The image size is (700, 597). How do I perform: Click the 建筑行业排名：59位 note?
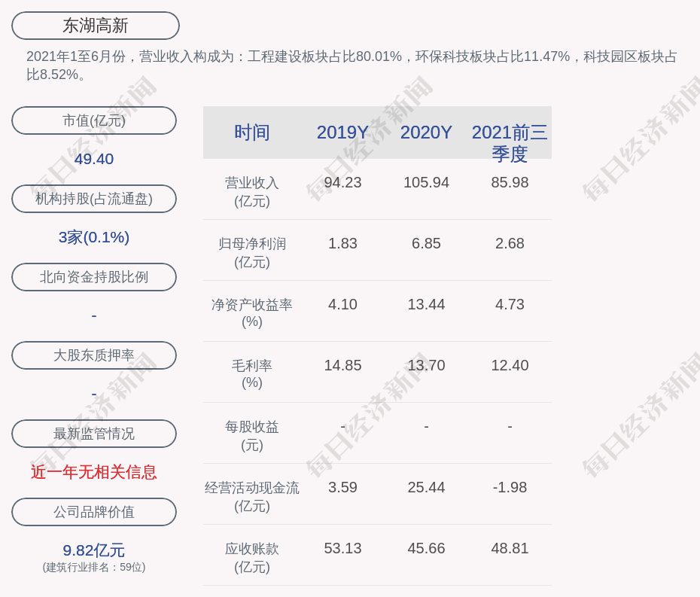point(94,567)
